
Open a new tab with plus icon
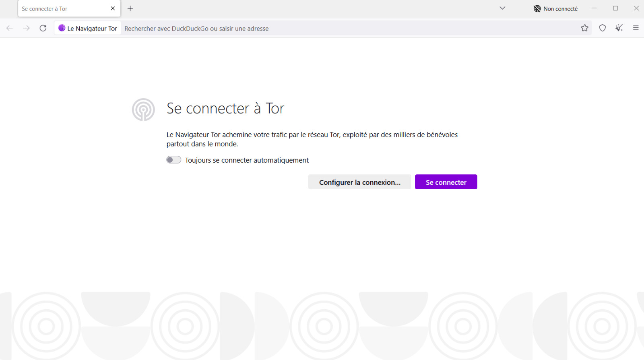click(130, 8)
